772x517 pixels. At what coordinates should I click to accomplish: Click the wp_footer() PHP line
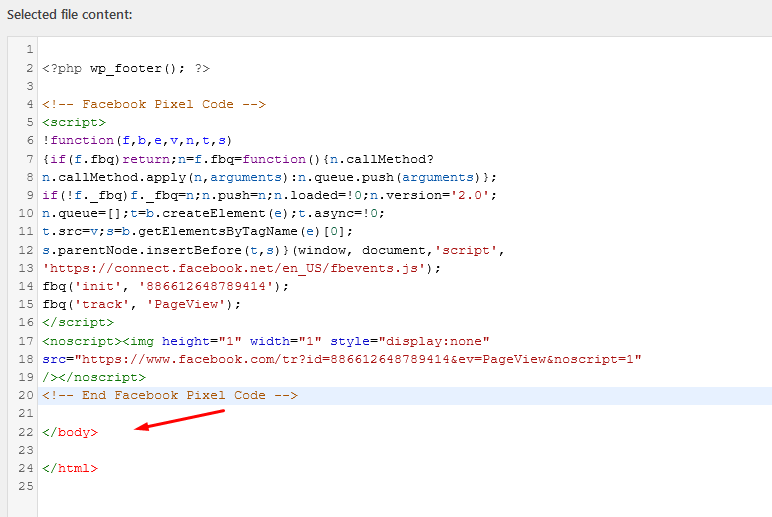point(126,68)
